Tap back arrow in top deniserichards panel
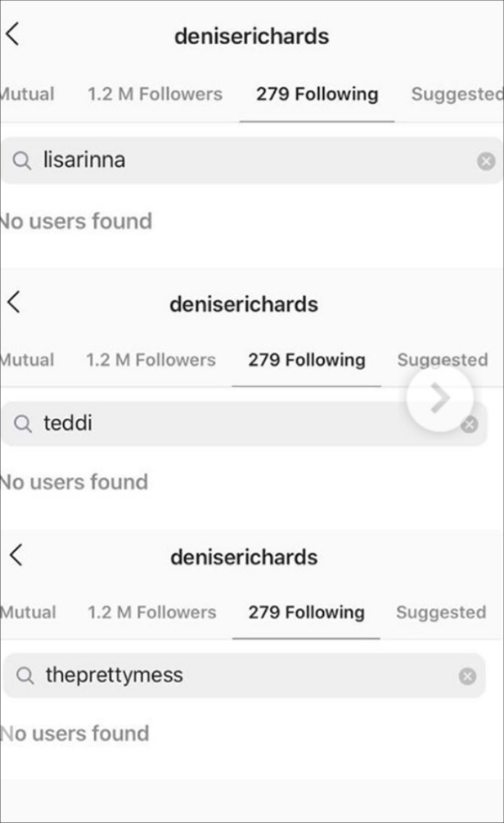Image resolution: width=504 pixels, height=823 pixels. 13,34
